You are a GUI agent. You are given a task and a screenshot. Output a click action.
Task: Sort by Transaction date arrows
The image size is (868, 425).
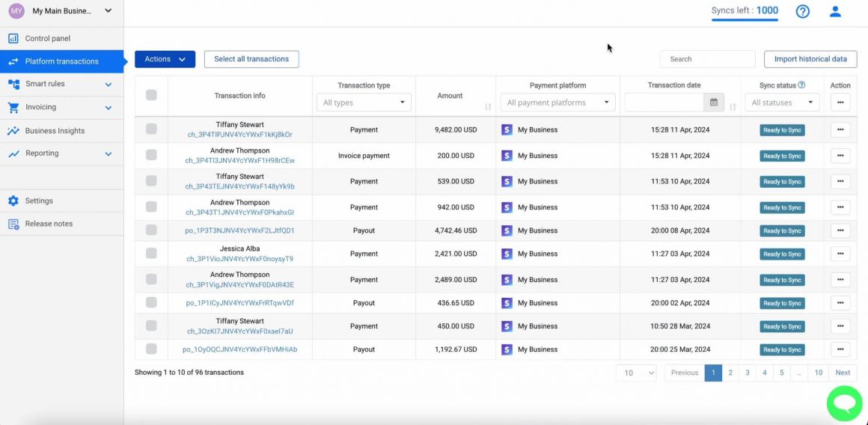(733, 107)
